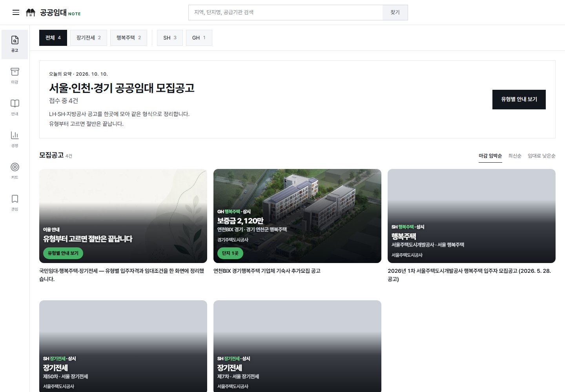The image size is (565, 392).
Task: Click the 오늘의 요약 date line
Action: [78, 74]
